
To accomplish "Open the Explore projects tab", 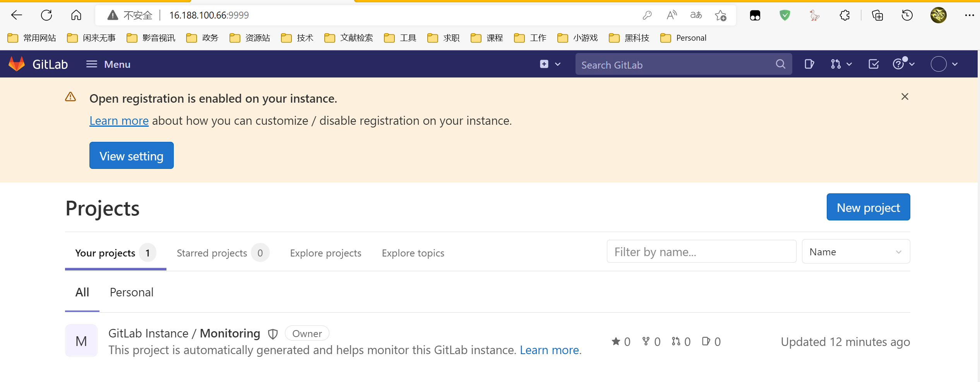I will pyautogui.click(x=326, y=253).
